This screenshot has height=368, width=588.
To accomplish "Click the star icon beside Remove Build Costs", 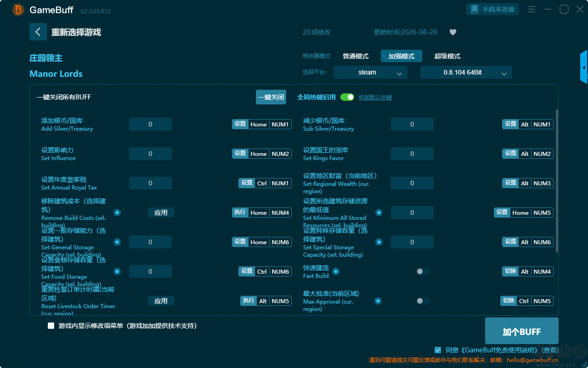I will point(117,213).
